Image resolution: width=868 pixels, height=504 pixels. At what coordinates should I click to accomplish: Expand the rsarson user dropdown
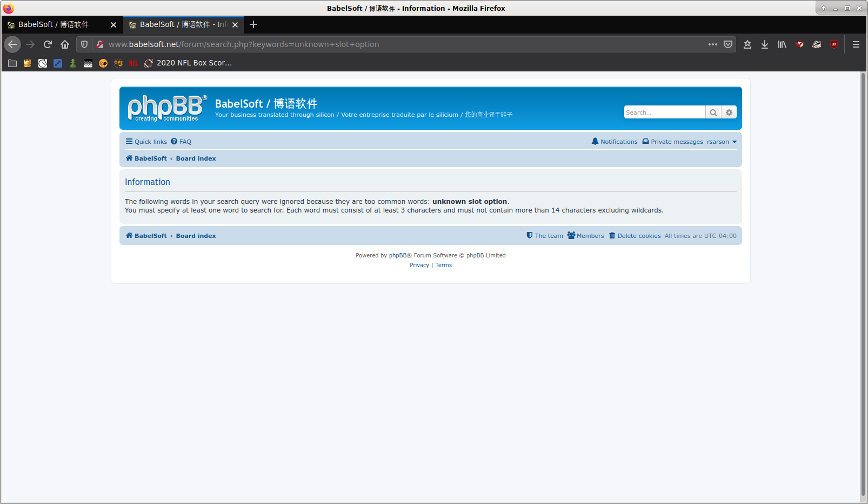pyautogui.click(x=722, y=142)
